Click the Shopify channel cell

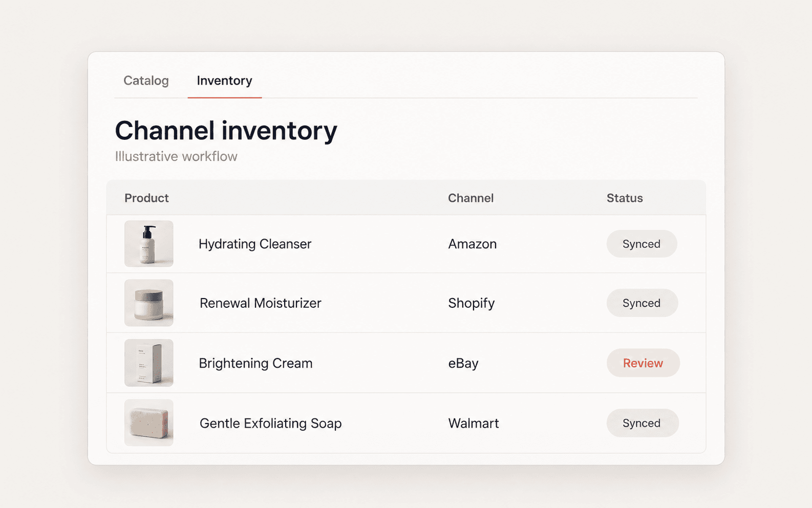(472, 304)
